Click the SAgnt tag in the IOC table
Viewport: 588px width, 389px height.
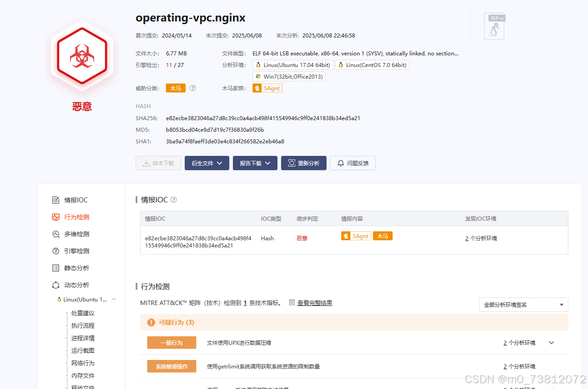click(x=356, y=236)
